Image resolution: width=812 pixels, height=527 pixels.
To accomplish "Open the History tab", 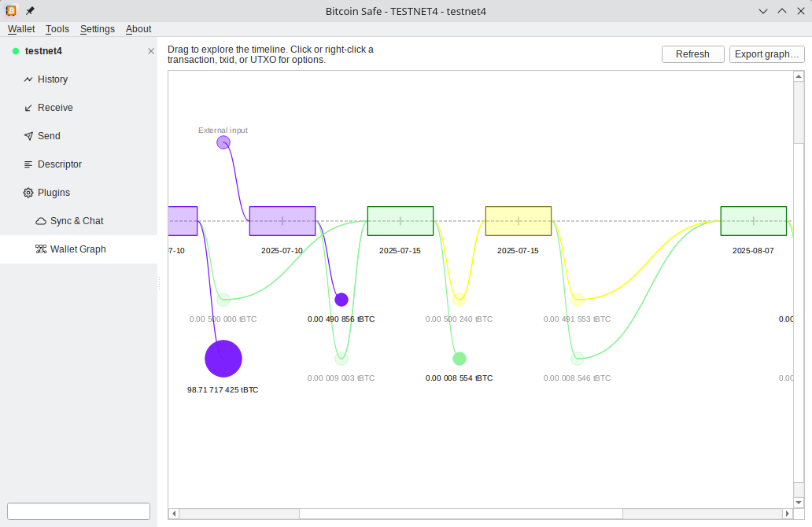I will click(x=79, y=79).
